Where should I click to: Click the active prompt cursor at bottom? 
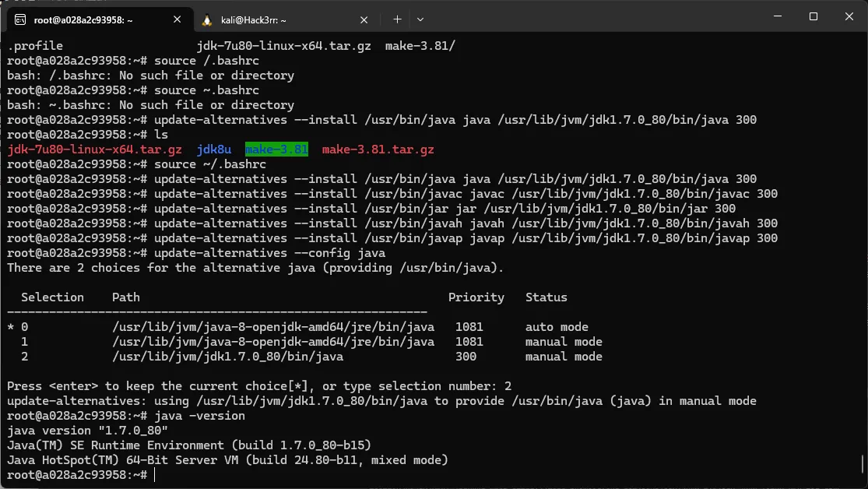point(155,475)
